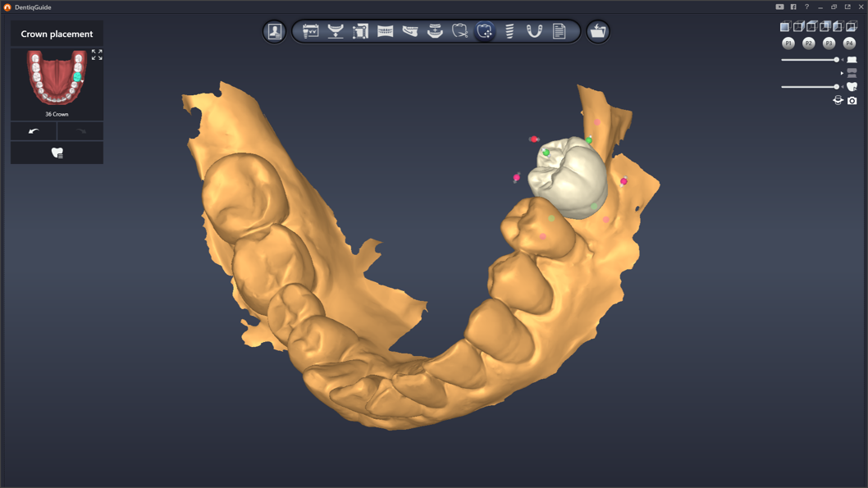Click the open project folder icon
The image size is (868, 488).
[598, 32]
